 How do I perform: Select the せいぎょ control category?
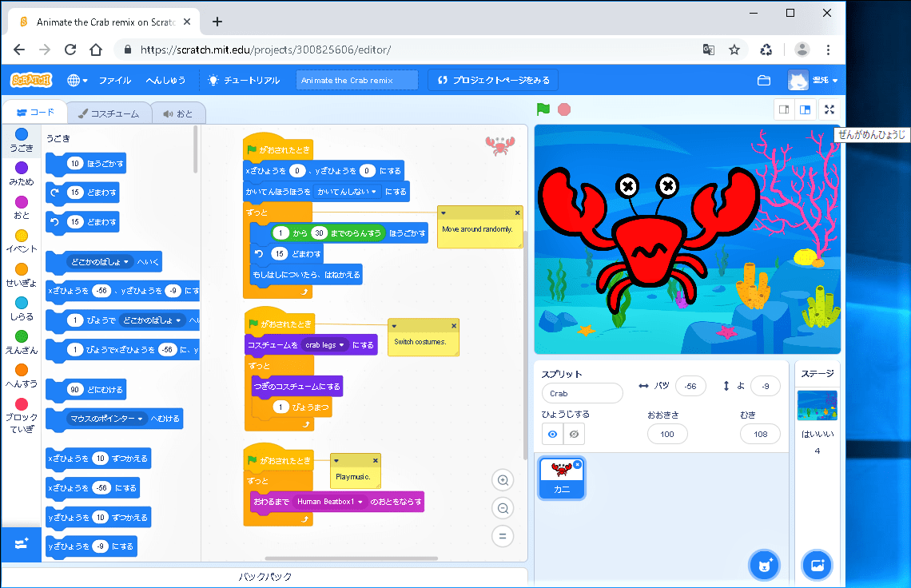point(22,276)
